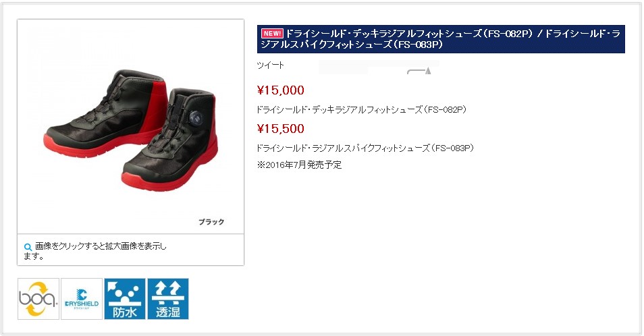Open the ツイート share link
This screenshot has width=644, height=336.
point(270,65)
